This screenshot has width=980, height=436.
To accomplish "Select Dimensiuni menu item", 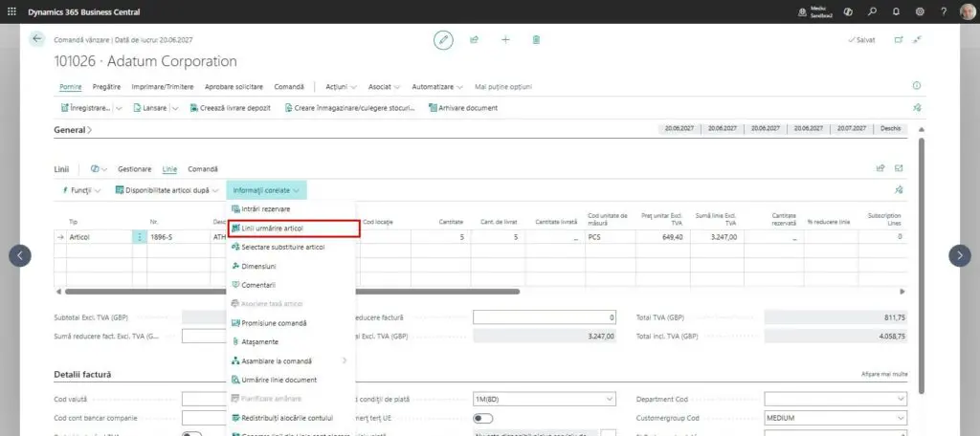I will tap(290, 266).
